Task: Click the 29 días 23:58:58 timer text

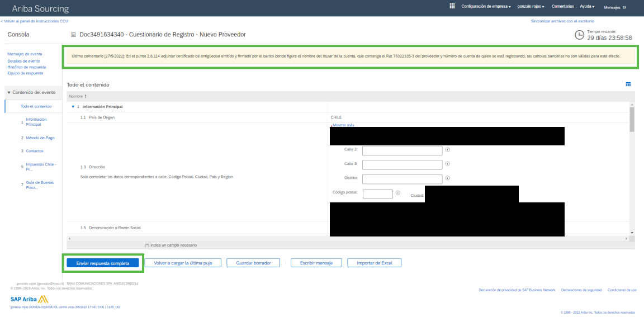Action: [609, 38]
